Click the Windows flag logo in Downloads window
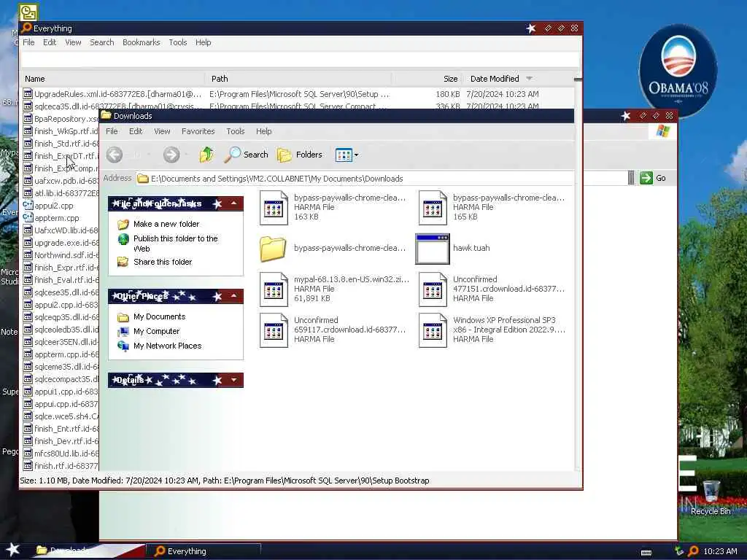The height and width of the screenshot is (560, 747). click(x=662, y=131)
